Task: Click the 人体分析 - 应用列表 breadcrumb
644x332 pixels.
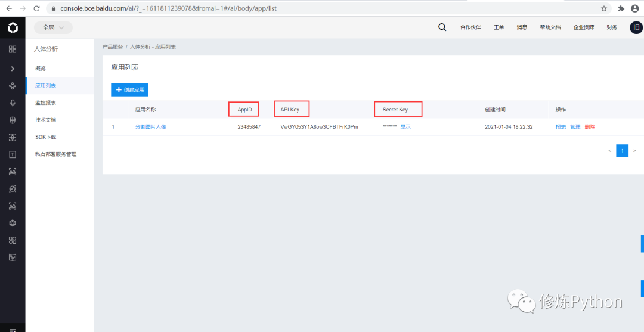Action: click(153, 47)
